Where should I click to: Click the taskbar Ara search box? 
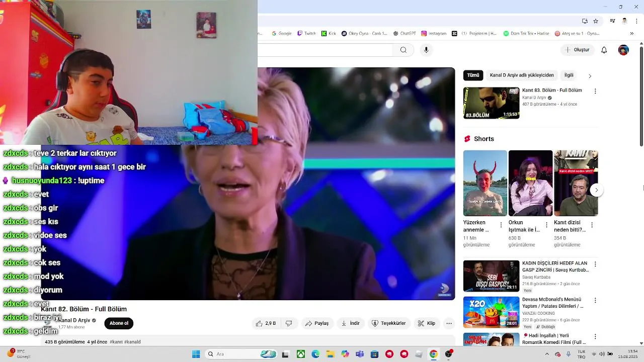pyautogui.click(x=242, y=354)
